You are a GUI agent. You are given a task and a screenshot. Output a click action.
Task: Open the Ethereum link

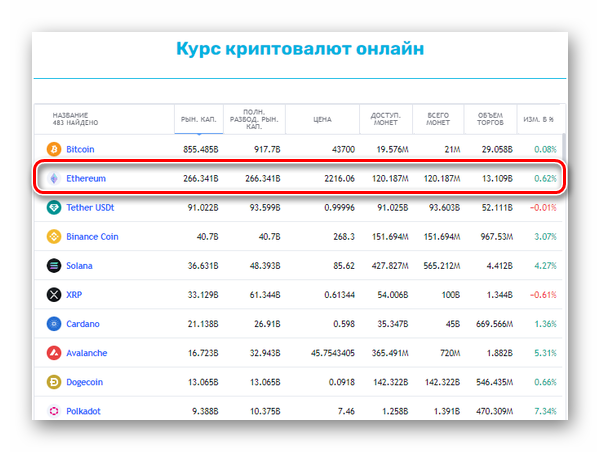tap(86, 178)
